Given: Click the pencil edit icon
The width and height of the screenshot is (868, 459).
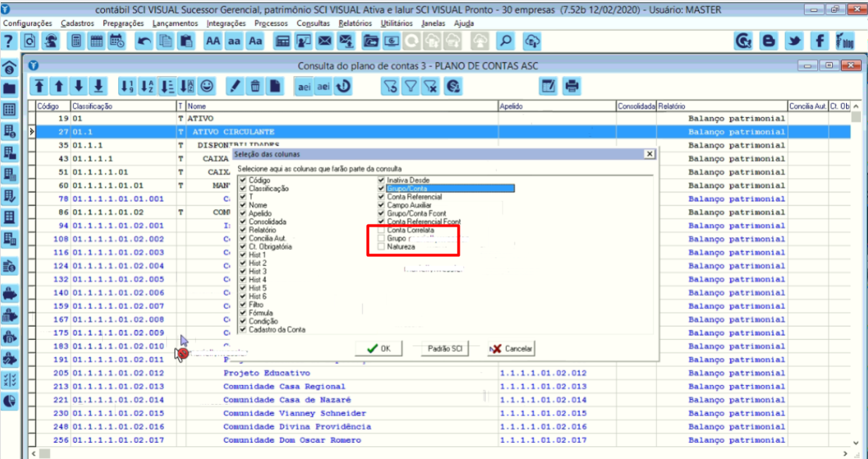Looking at the screenshot, I should tap(235, 86).
